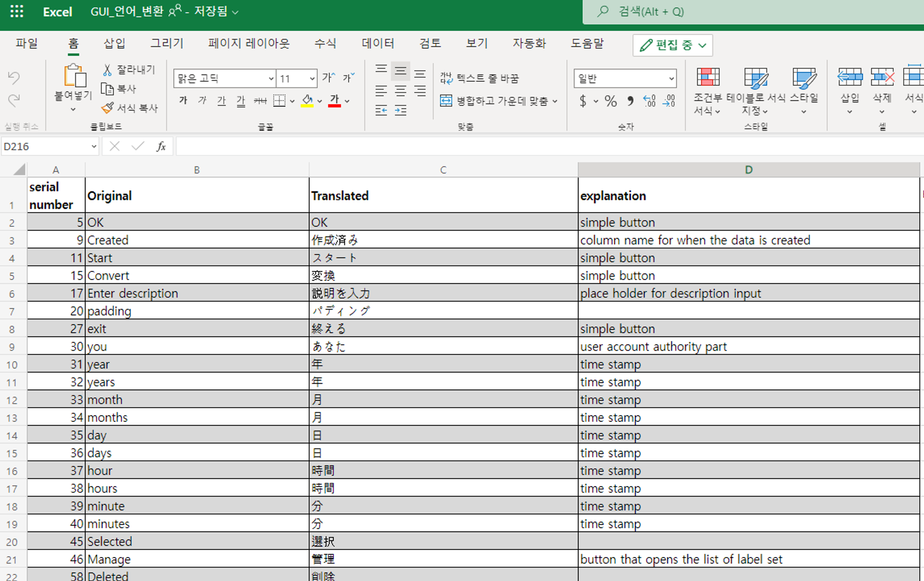Click the Undo icon

[14, 78]
